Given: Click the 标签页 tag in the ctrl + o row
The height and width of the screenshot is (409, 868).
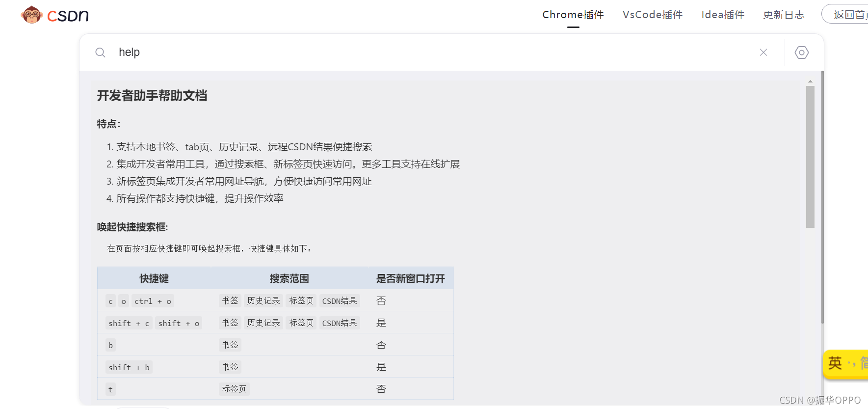Looking at the screenshot, I should pyautogui.click(x=301, y=300).
